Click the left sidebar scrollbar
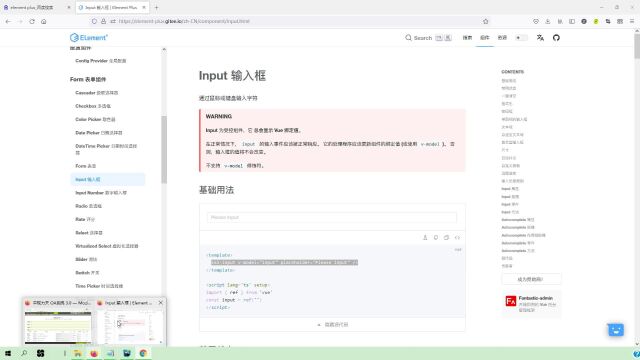The height and width of the screenshot is (360, 640). coord(164,149)
